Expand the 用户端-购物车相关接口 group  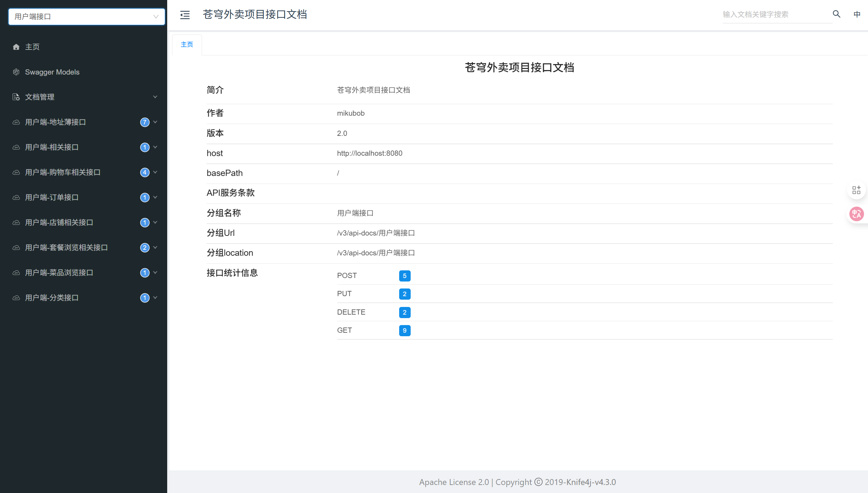155,172
